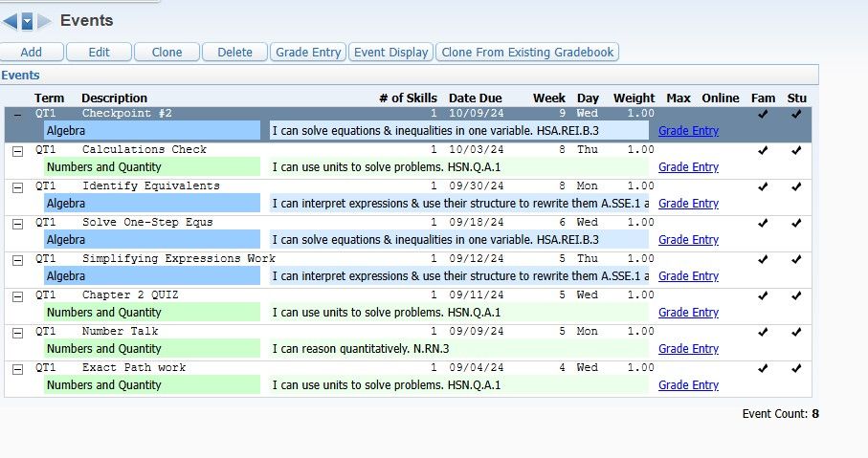
Task: Toggle Stu checkmark for Calculations Check
Action: point(796,150)
